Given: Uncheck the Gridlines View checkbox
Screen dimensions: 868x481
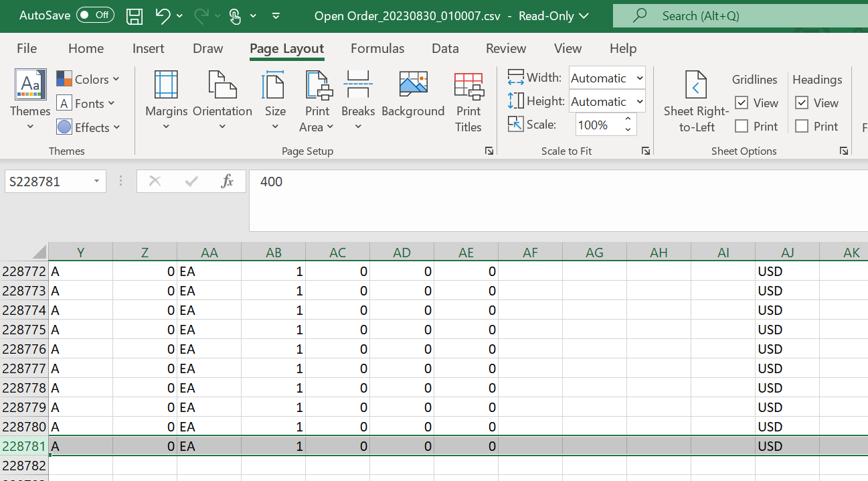Looking at the screenshot, I should click(x=742, y=103).
